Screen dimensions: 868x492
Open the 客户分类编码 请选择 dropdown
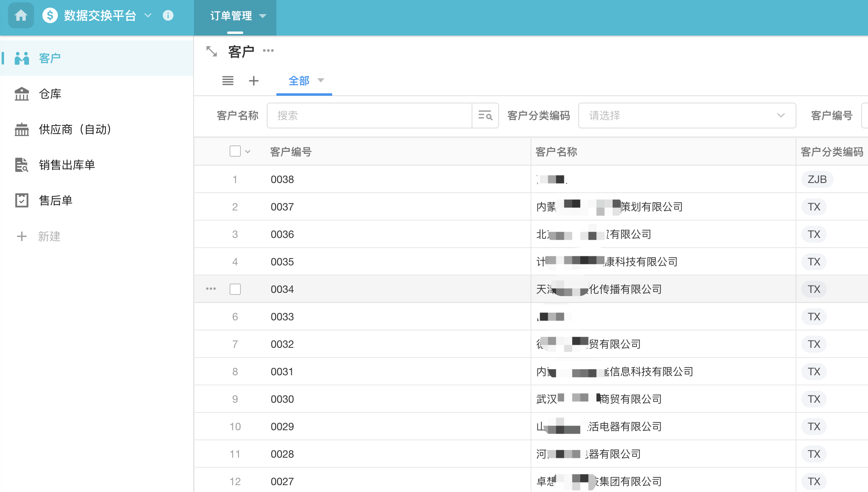tap(687, 116)
